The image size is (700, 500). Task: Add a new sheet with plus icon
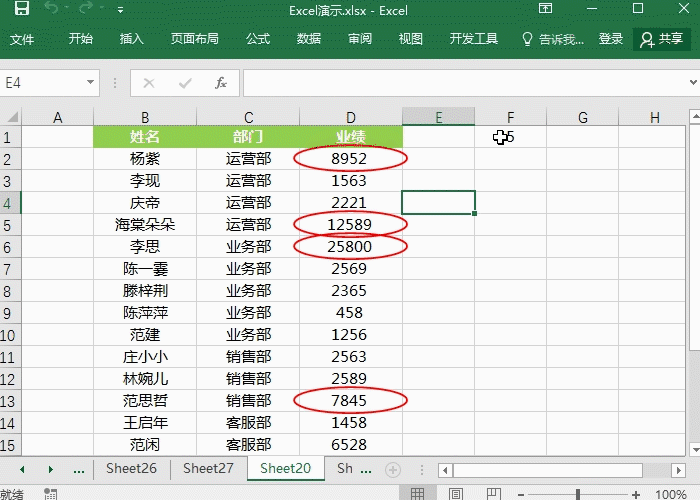pyautogui.click(x=393, y=469)
